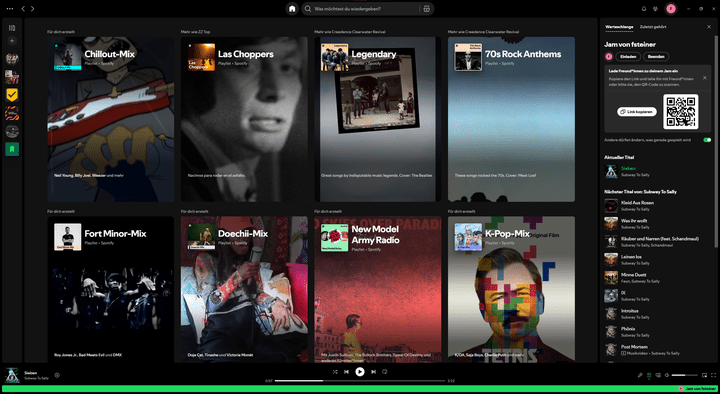This screenshot has width=720, height=394.
Task: Expand the Your Library sidebar icon
Action: pyautogui.click(x=12, y=28)
